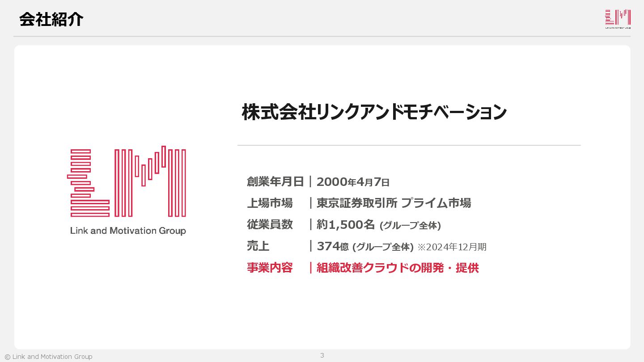This screenshot has height=362, width=644.
Task: Click the label 創業年月日
Action: point(275,181)
